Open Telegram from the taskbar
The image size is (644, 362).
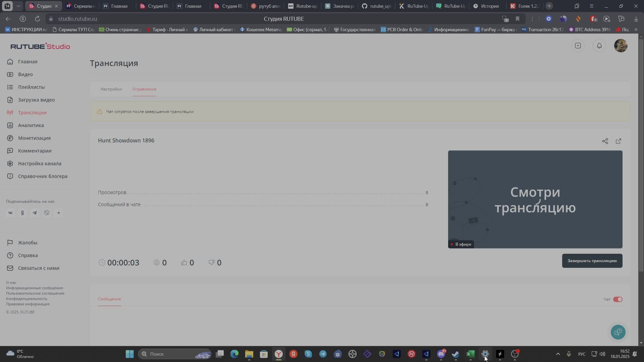click(323, 354)
